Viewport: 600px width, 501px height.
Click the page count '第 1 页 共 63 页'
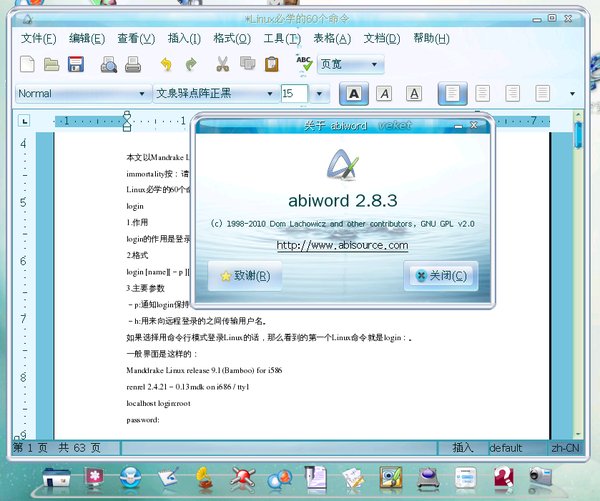(57, 447)
